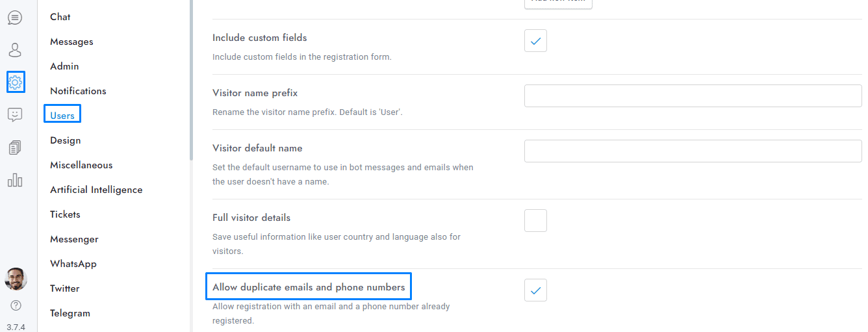
Task: Open the users profile icon
Action: (x=15, y=50)
